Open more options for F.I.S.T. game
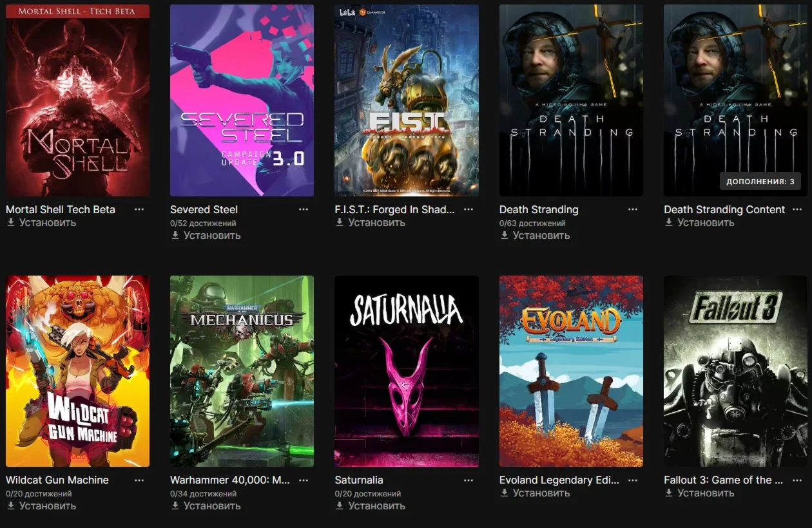Screen dimensions: 812x528 click(469, 209)
